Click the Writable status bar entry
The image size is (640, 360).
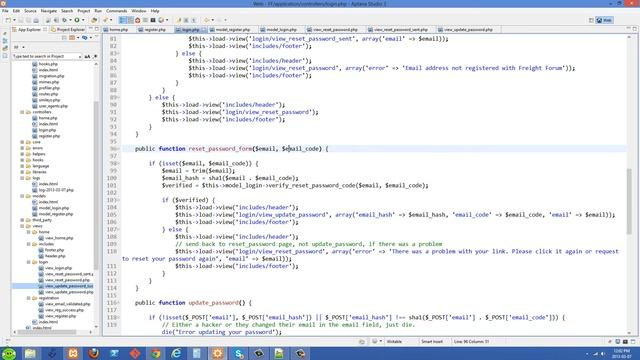(x=394, y=342)
